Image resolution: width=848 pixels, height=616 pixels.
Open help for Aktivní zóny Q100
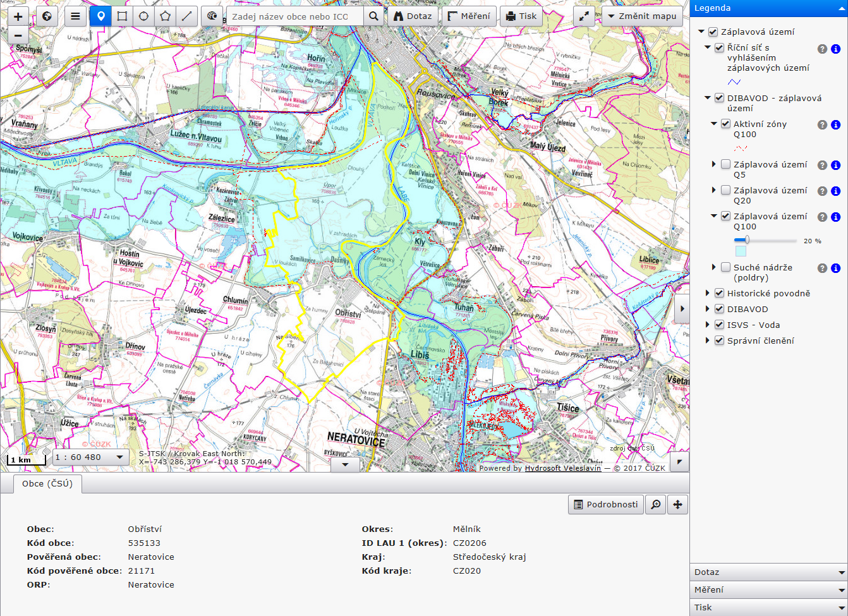coord(822,125)
